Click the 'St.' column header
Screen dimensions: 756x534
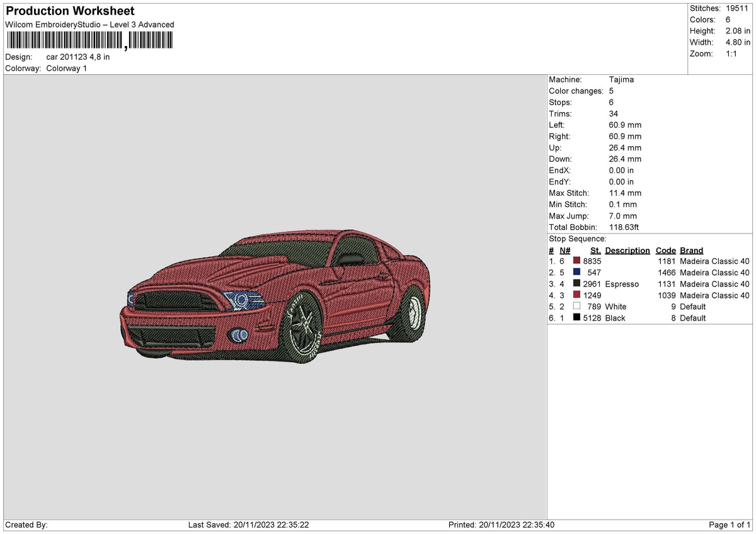(x=595, y=250)
